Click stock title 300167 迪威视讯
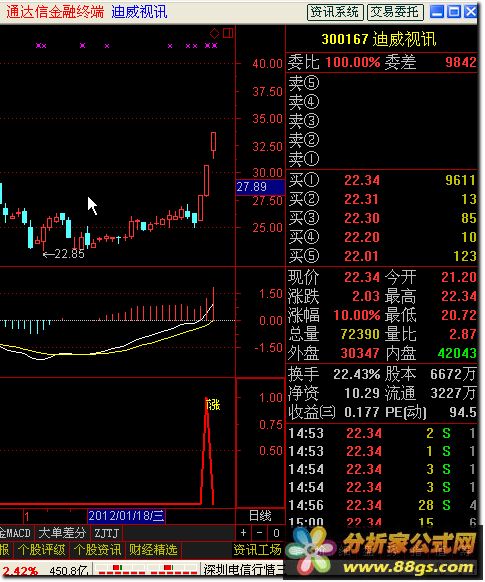 click(x=379, y=39)
